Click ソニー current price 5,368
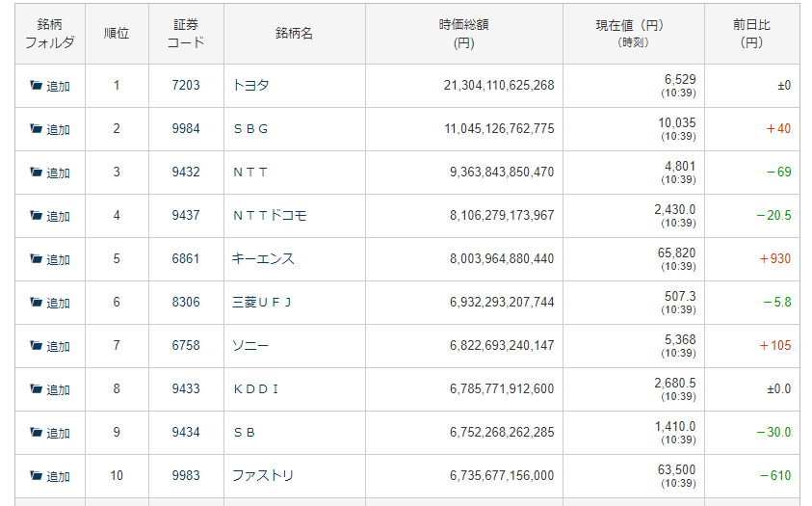 click(x=679, y=339)
